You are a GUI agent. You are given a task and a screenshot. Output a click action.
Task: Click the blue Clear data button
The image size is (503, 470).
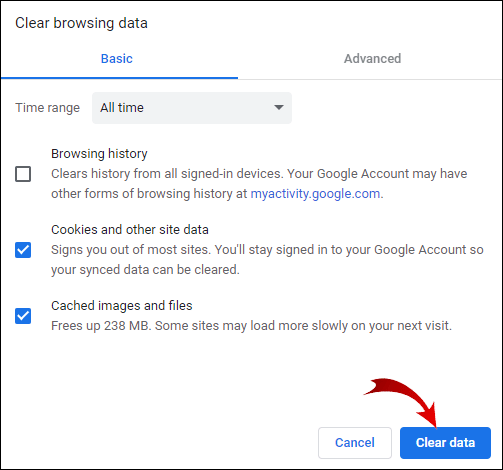point(445,443)
